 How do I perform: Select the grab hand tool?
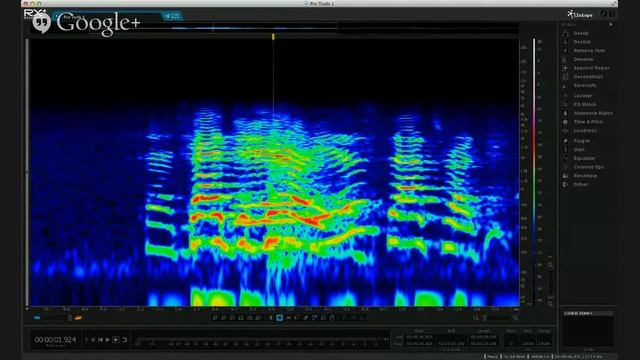[332, 318]
